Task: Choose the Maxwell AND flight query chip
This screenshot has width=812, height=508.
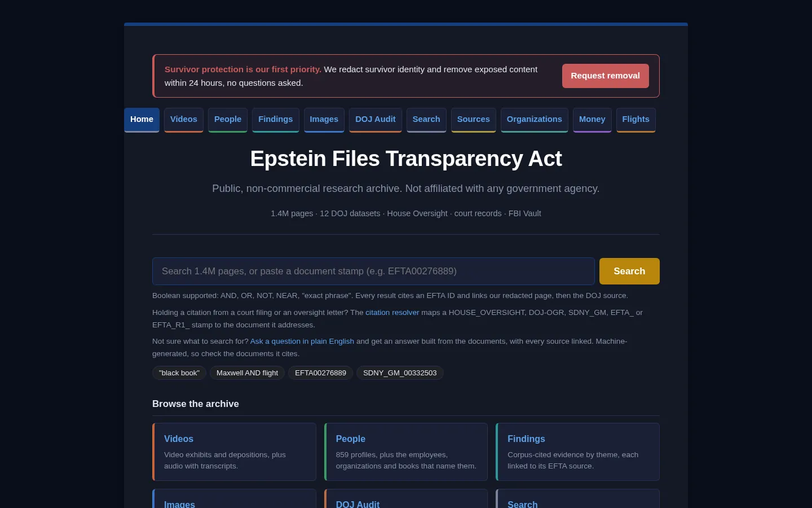Action: [x=248, y=373]
